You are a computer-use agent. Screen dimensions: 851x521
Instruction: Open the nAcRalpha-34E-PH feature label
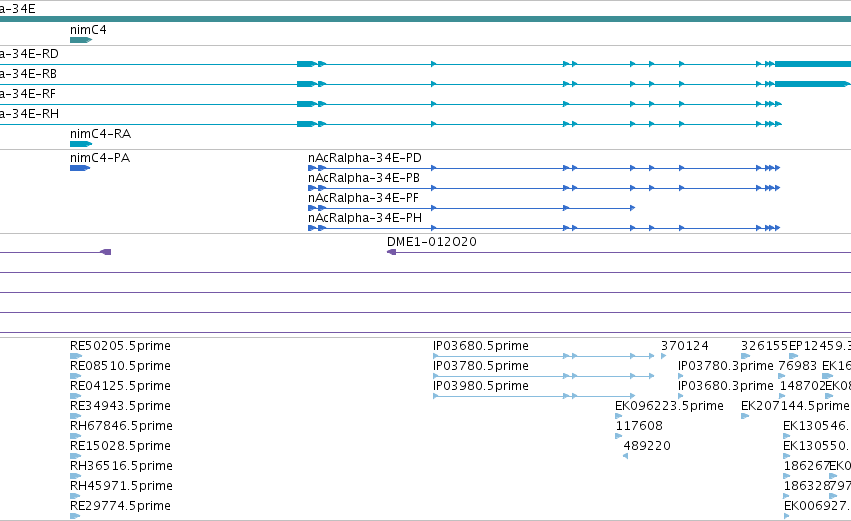pyautogui.click(x=365, y=218)
